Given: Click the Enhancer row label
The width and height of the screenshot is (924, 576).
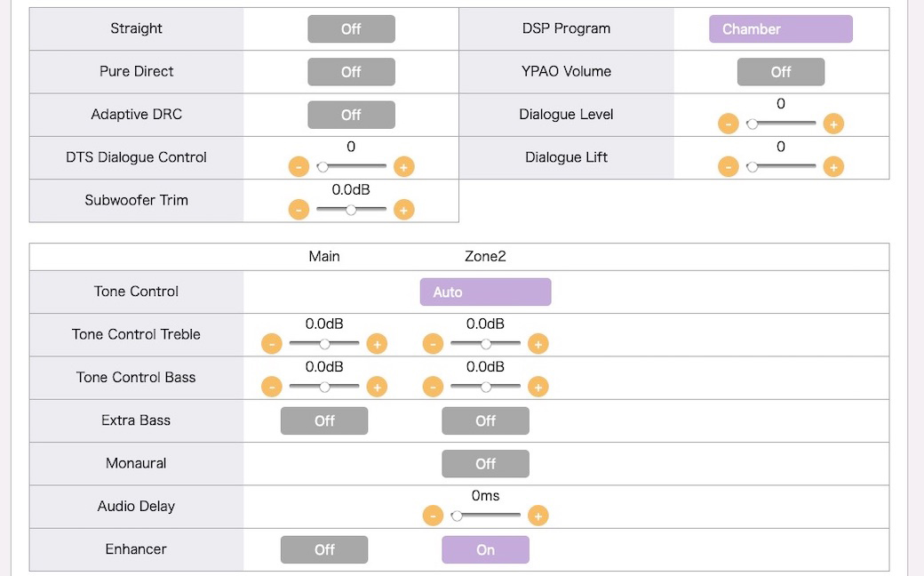Looking at the screenshot, I should point(136,549).
